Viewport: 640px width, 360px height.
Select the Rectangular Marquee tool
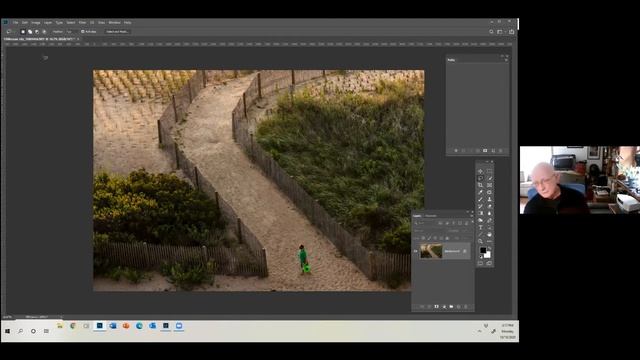[489, 171]
